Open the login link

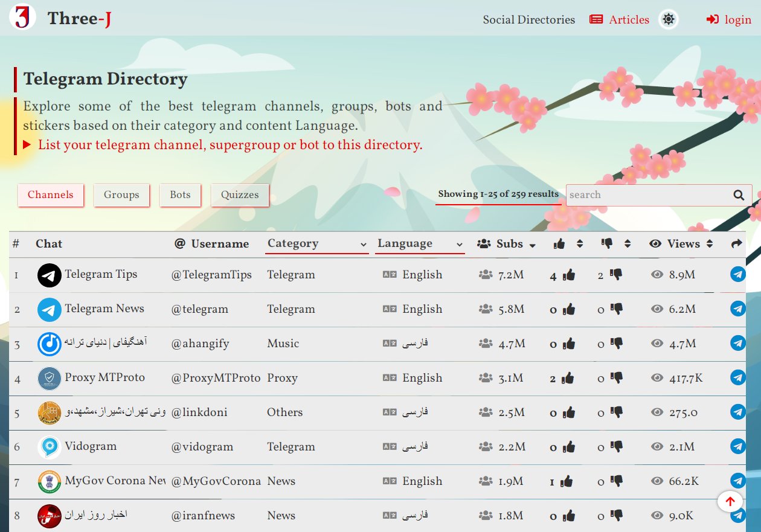[729, 20]
